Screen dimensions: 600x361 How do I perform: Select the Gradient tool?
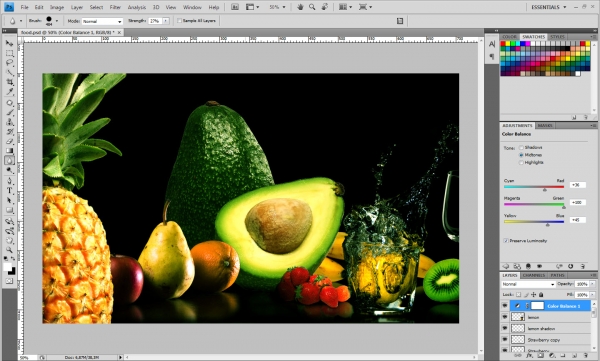pos(9,151)
